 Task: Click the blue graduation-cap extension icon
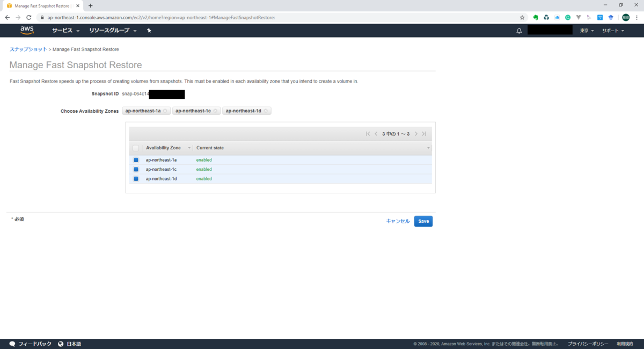coord(611,17)
